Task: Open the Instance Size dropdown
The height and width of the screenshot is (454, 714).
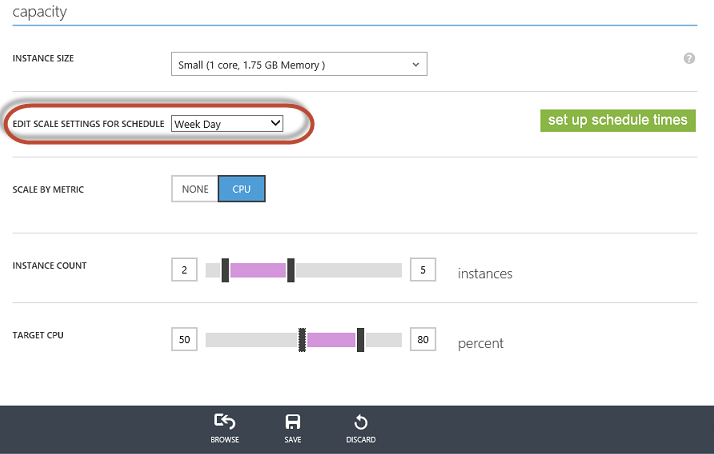Action: [299, 65]
